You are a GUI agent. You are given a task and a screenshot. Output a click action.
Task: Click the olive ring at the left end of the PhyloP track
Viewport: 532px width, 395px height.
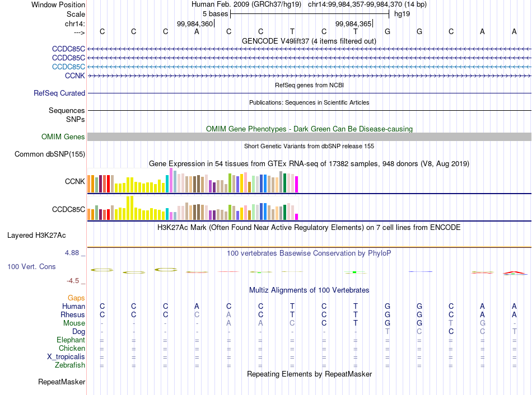(x=102, y=270)
